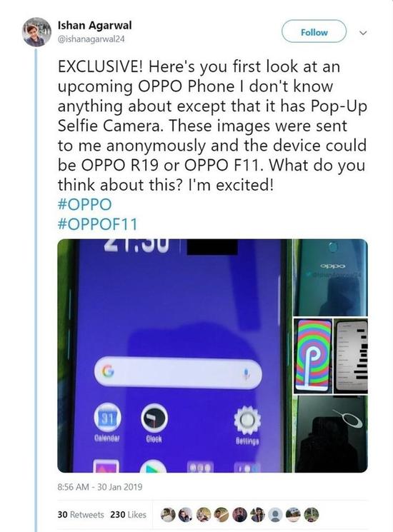Viewport: 393px width, 532px height.
Task: Click Ishan Agarwal's profile avatar
Action: coord(36,32)
